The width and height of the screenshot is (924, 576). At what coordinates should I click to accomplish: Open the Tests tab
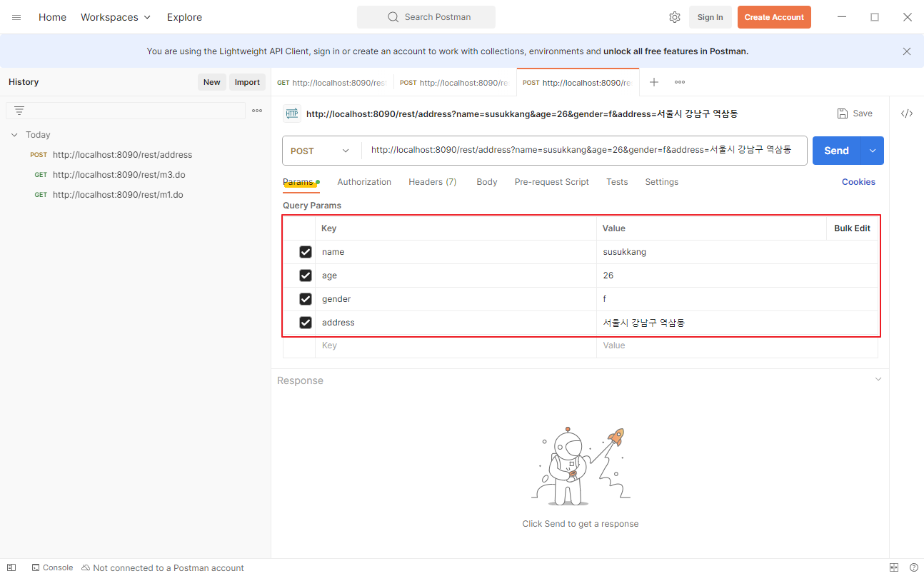tap(617, 182)
